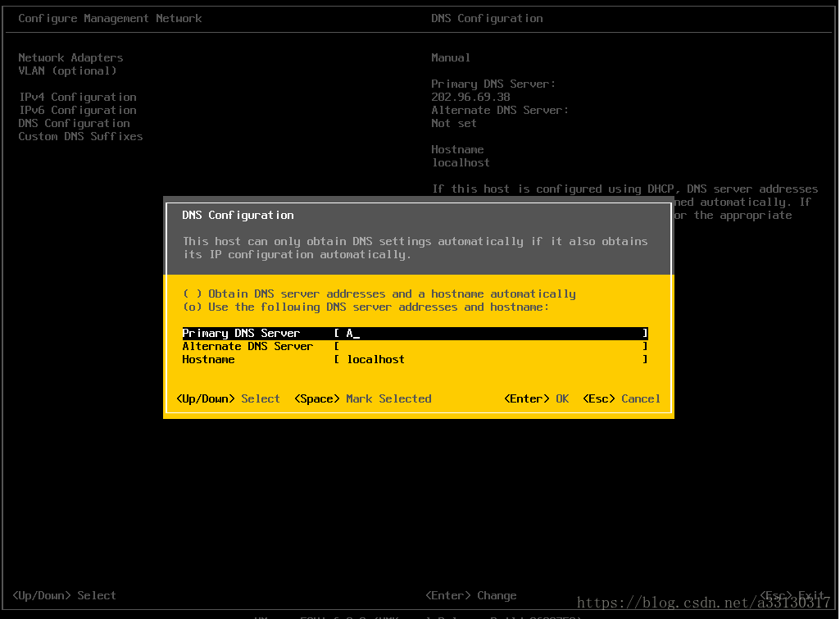The image size is (840, 619).
Task: Click the Primary DNS Server address 202.96.69.38
Action: click(470, 97)
